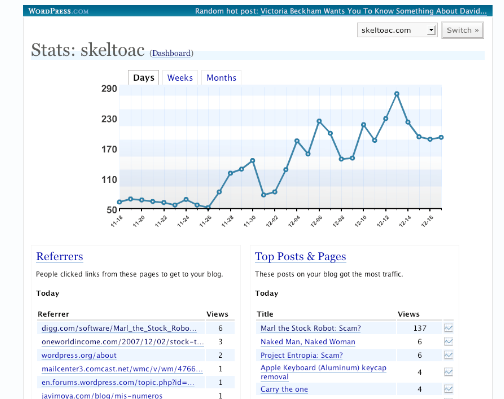Open the mailcenter3.comcast.net referrer link
The width and height of the screenshot is (504, 399).
[x=122, y=369]
